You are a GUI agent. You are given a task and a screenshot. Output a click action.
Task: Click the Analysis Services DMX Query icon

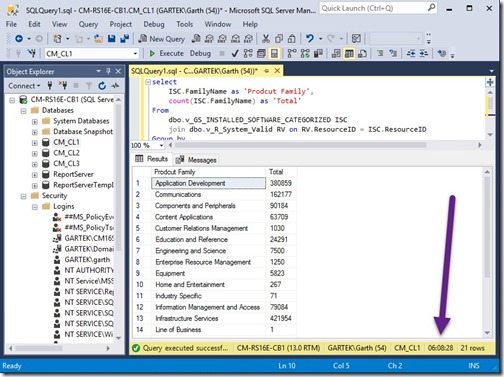pyautogui.click(x=222, y=39)
